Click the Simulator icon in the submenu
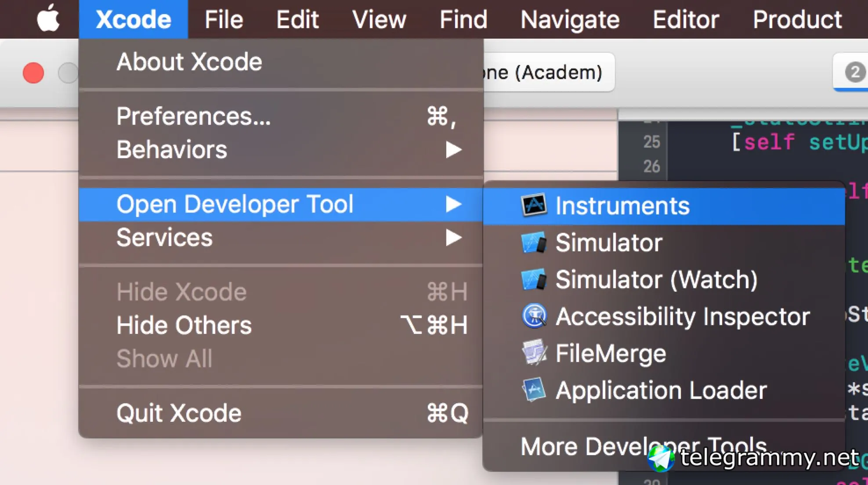Screen dimensions: 868x485 click(534, 242)
